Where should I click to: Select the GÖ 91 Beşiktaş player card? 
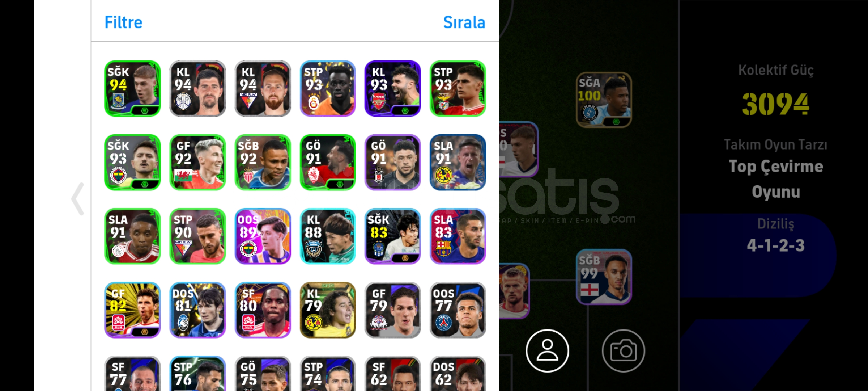[x=393, y=162]
